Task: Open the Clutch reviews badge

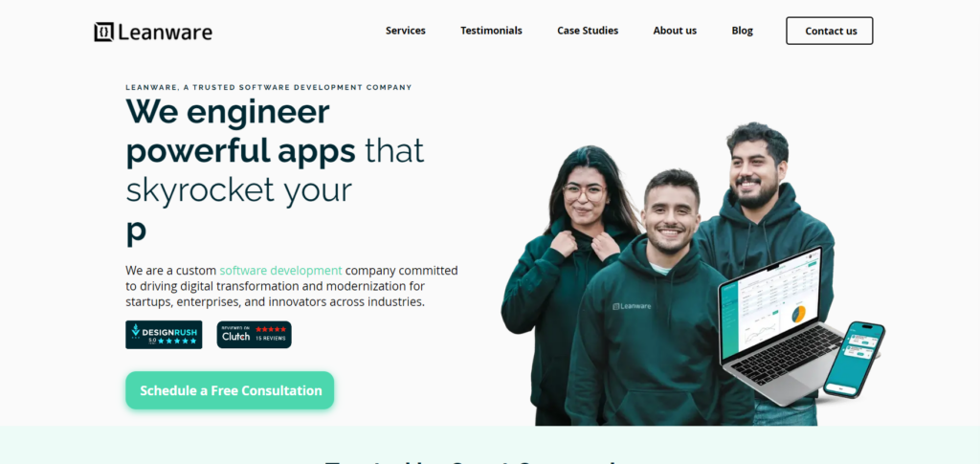Action: [254, 335]
